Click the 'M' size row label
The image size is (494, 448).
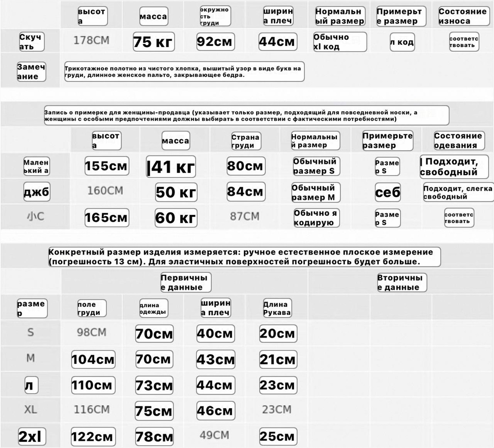point(31,358)
